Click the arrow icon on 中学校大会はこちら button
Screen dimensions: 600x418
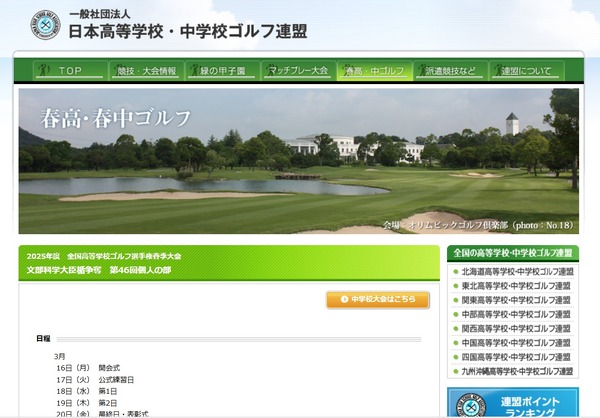click(x=344, y=299)
